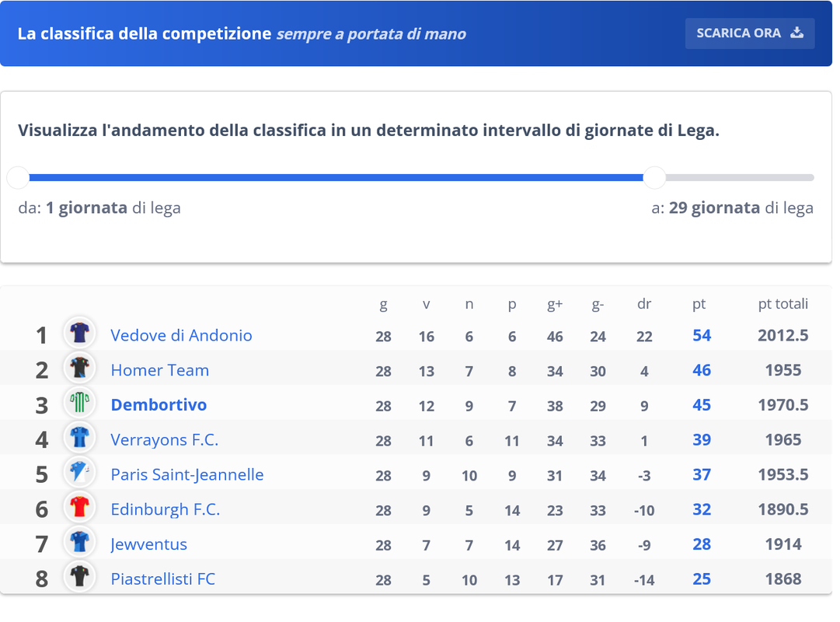Click the SCARICA ORA button

749,33
